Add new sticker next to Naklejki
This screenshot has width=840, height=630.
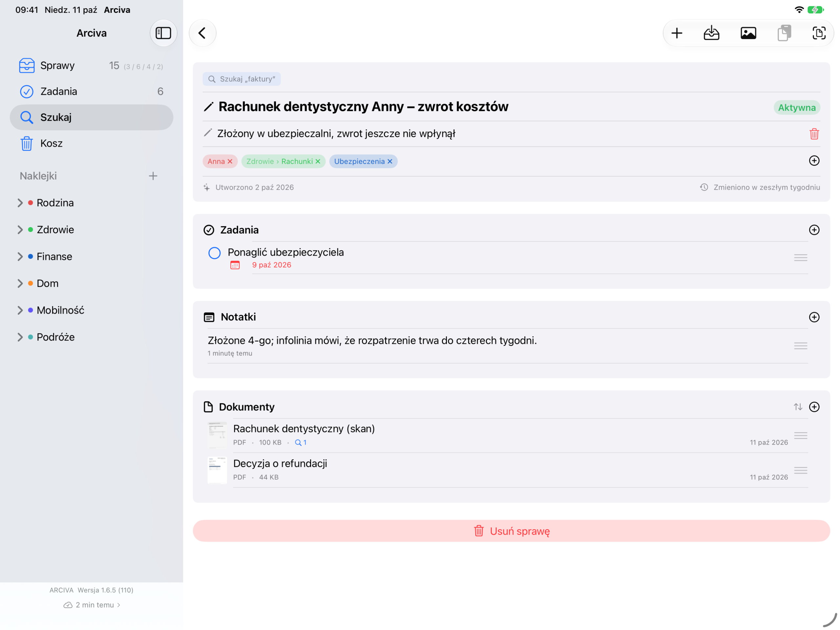[153, 176]
